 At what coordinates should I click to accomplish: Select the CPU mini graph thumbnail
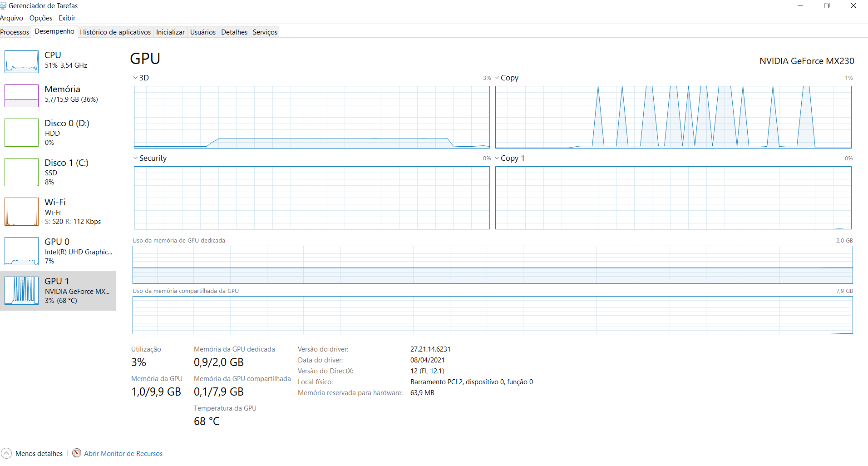[x=21, y=62]
